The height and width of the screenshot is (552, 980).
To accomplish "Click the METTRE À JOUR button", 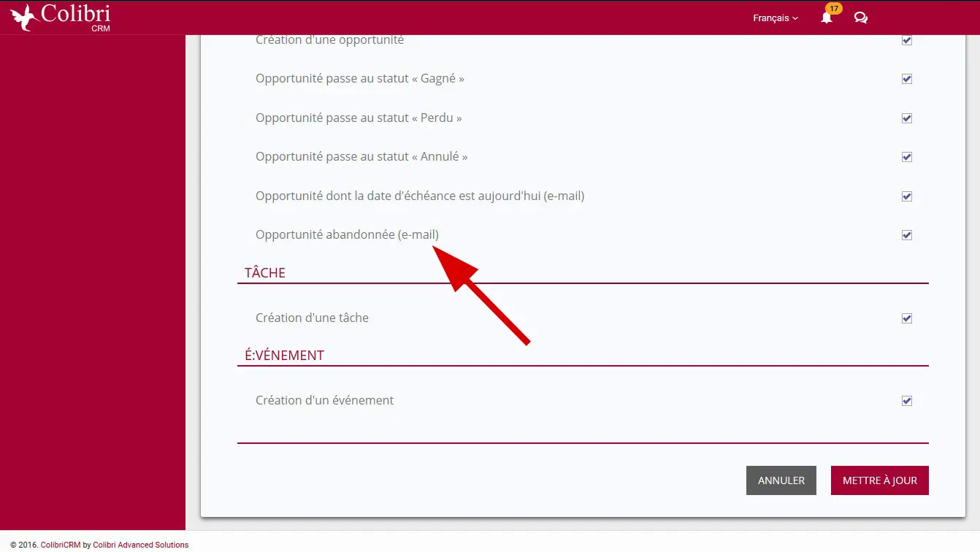I will click(880, 480).
